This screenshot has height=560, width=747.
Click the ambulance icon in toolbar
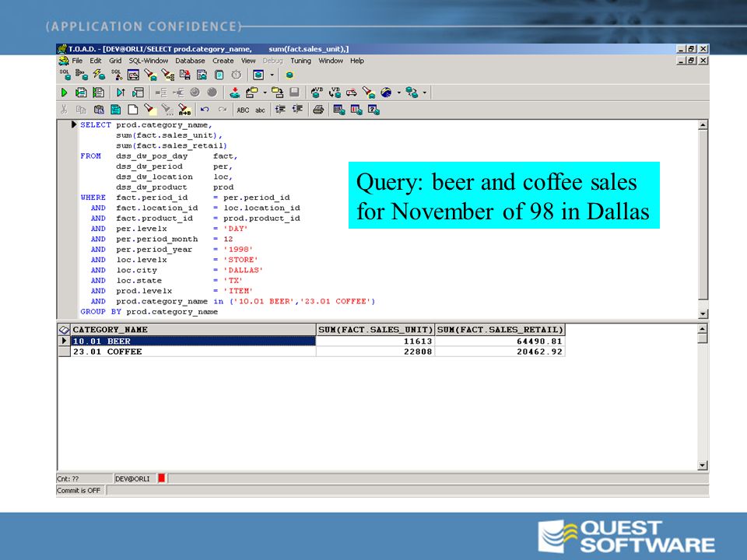pyautogui.click(x=352, y=93)
